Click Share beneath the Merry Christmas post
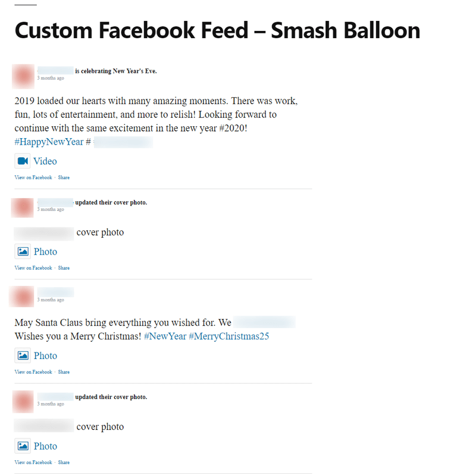The height and width of the screenshot is (474, 476). pos(64,372)
